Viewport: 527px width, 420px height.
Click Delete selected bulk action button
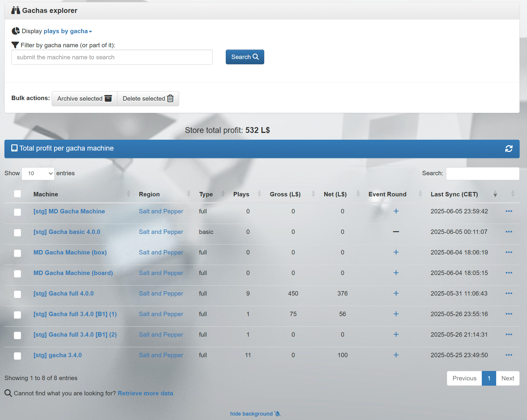point(148,99)
